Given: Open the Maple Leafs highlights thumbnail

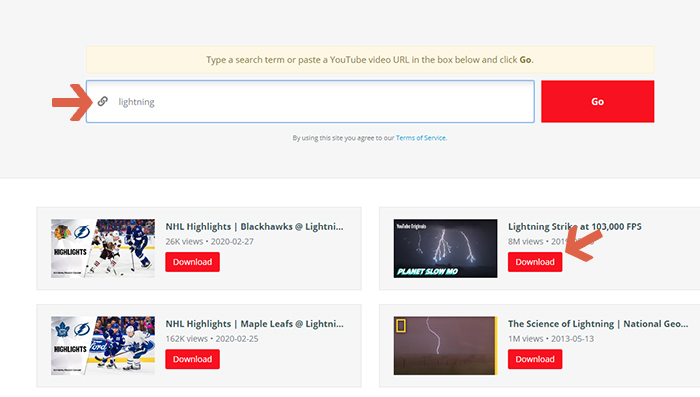Looking at the screenshot, I should (x=103, y=346).
